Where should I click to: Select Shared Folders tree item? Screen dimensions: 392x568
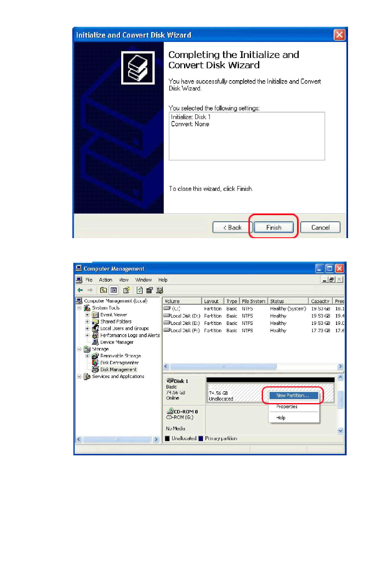click(x=116, y=322)
